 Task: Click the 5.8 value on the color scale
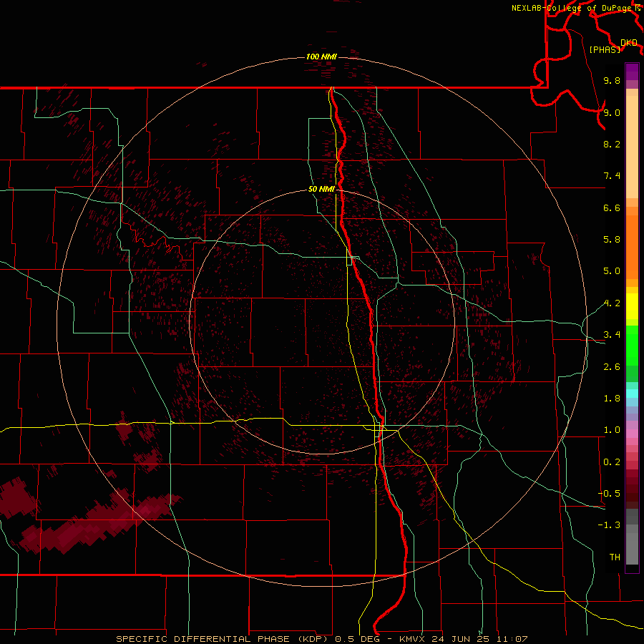click(x=612, y=240)
